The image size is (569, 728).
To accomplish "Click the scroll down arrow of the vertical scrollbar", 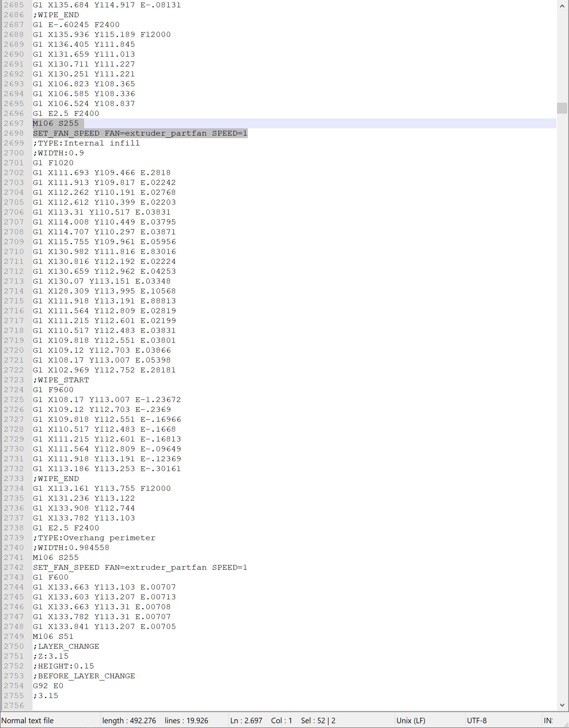I will click(562, 705).
